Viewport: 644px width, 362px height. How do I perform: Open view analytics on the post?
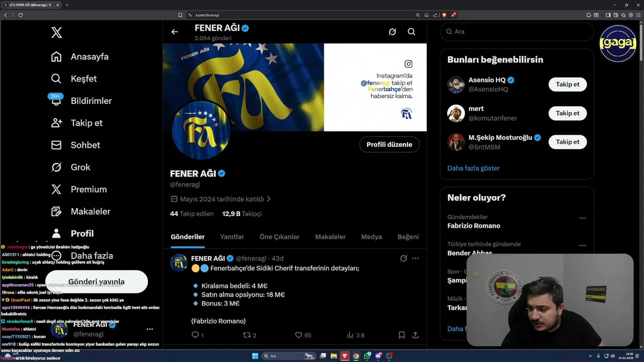pyautogui.click(x=350, y=335)
